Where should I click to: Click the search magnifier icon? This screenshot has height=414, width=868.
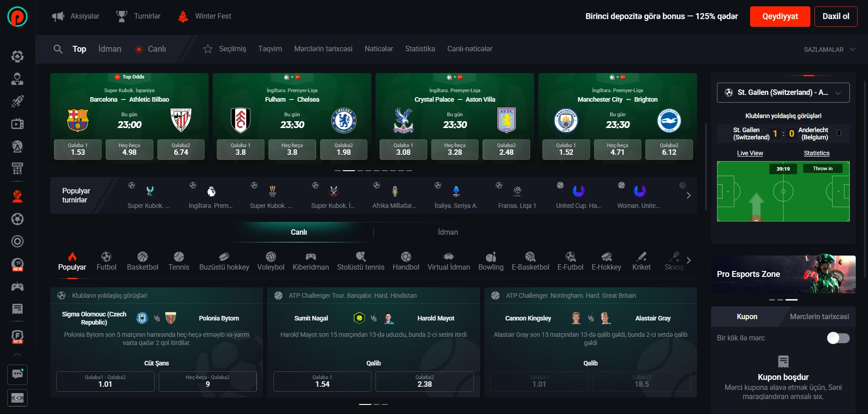pos(58,49)
